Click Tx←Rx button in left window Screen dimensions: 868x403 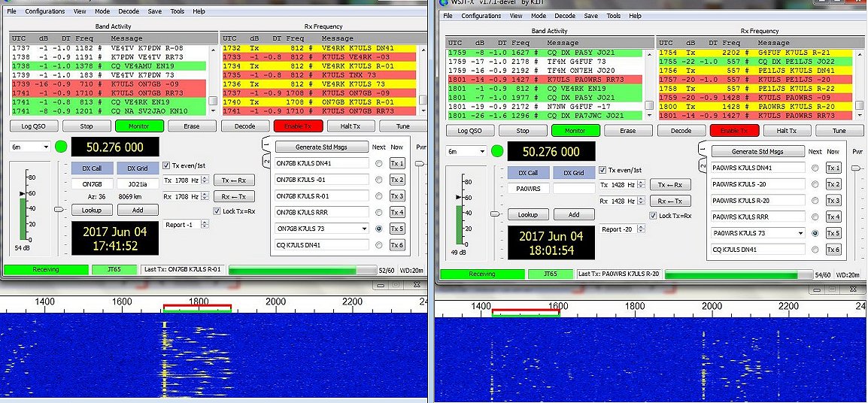click(234, 180)
